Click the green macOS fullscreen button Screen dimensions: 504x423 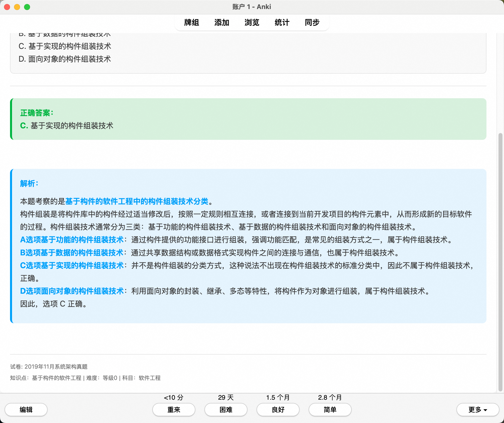(27, 7)
